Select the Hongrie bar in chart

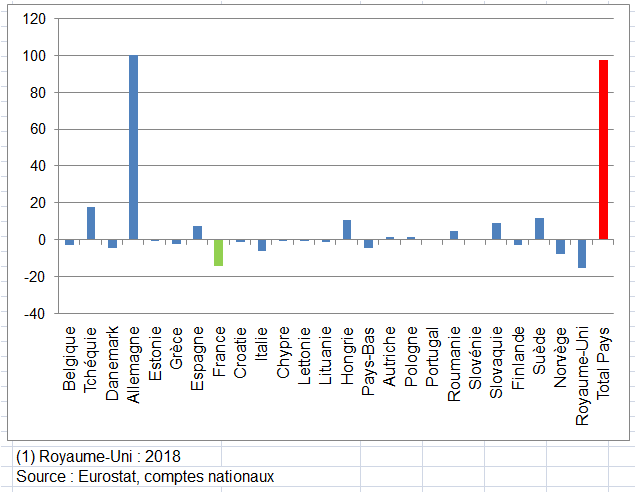[x=347, y=230]
